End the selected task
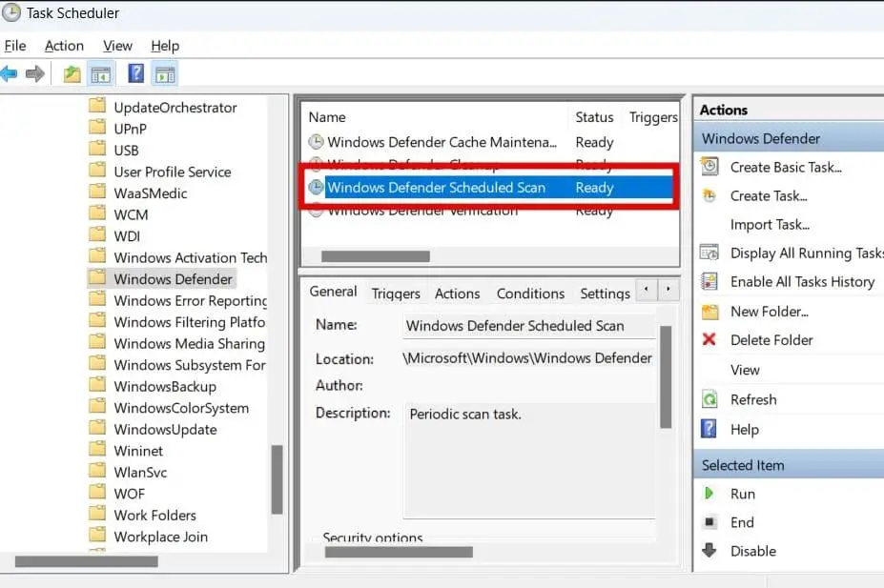Image resolution: width=884 pixels, height=588 pixels. [741, 522]
